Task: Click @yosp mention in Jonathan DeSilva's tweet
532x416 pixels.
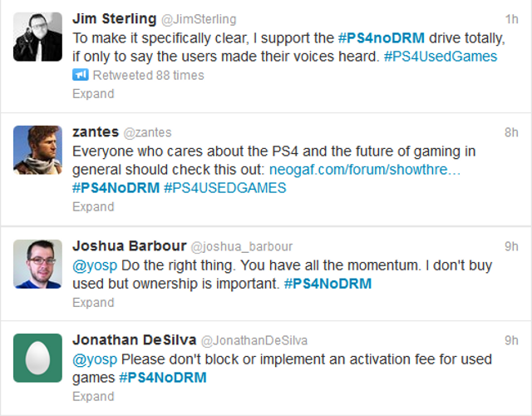Action: [x=96, y=359]
